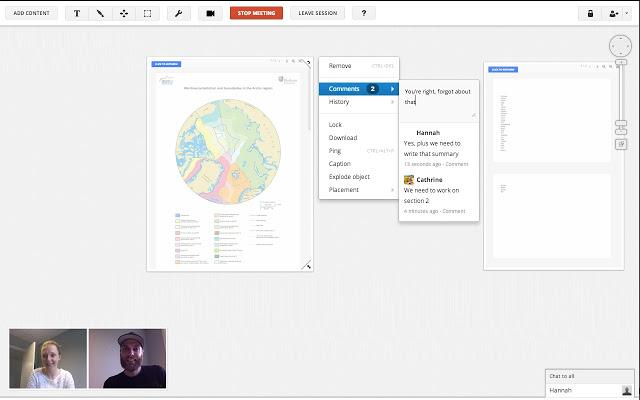Image resolution: width=640 pixels, height=400 pixels.
Task: Click first magnifier in right document header
Action: pyautogui.click(x=604, y=67)
